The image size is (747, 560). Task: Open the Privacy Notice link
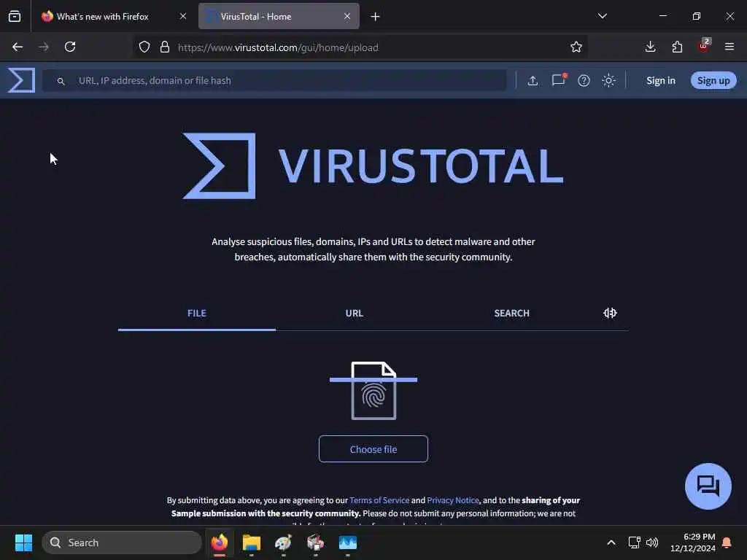coord(452,500)
